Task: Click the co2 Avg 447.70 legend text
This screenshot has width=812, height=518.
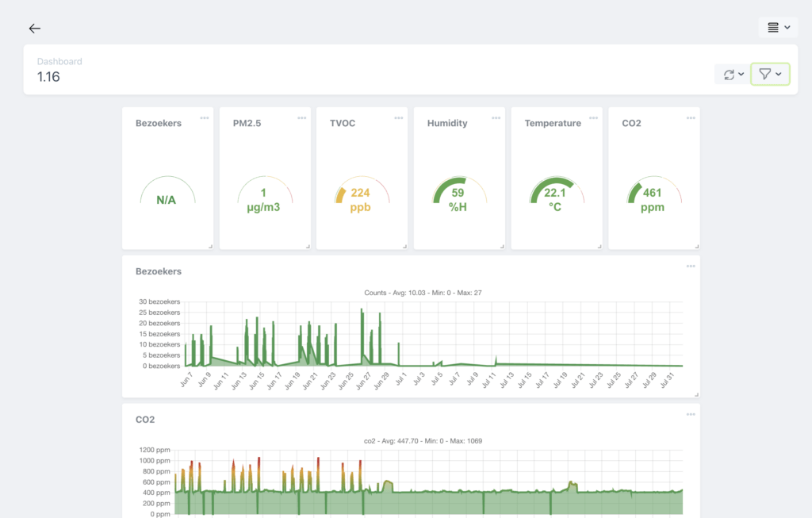Action: click(x=423, y=441)
